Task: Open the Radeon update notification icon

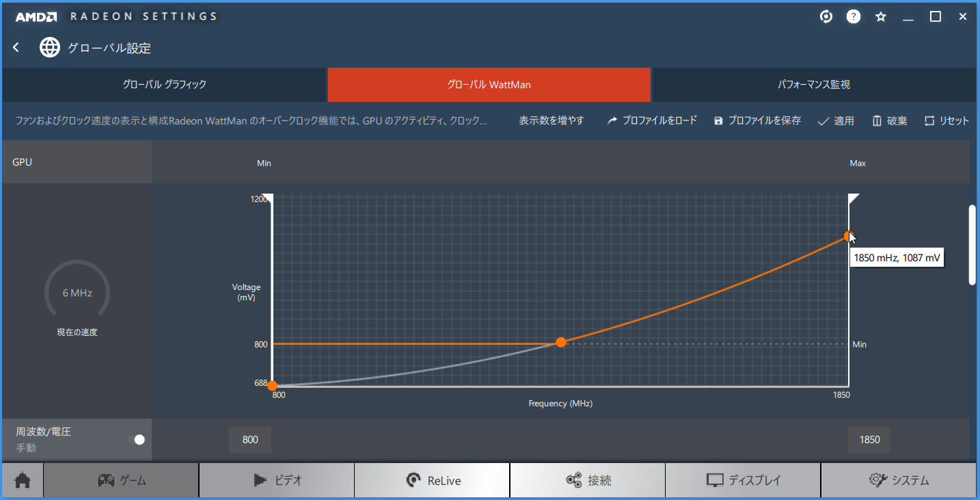Action: [826, 16]
